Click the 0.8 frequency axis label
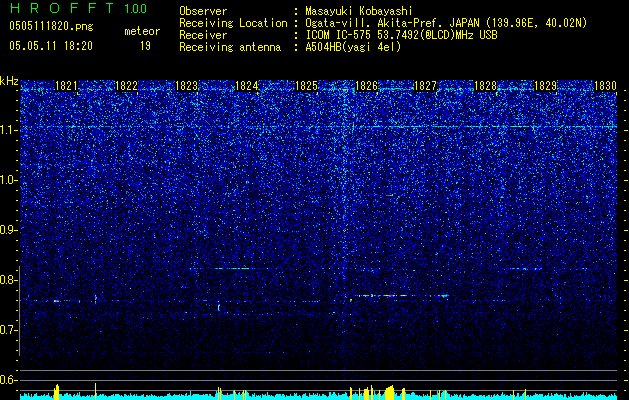Image resolution: width=629 pixels, height=400 pixels. pos(8,280)
